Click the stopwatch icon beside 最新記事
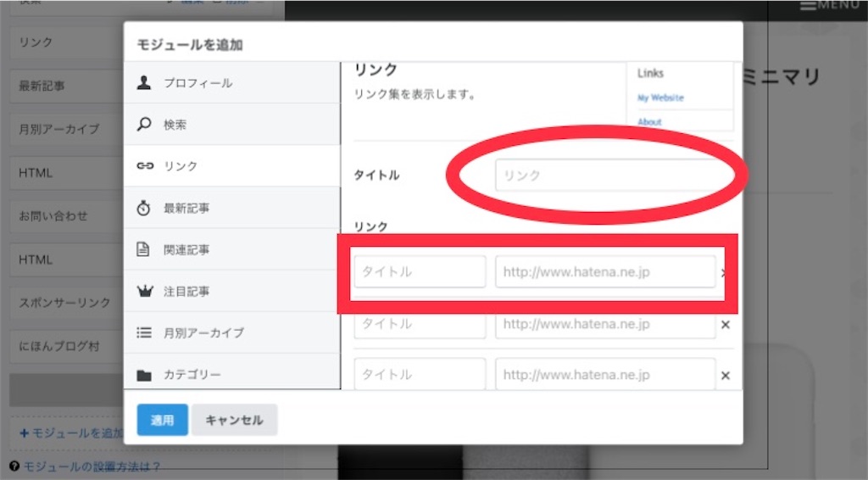This screenshot has height=480, width=868. 144,208
